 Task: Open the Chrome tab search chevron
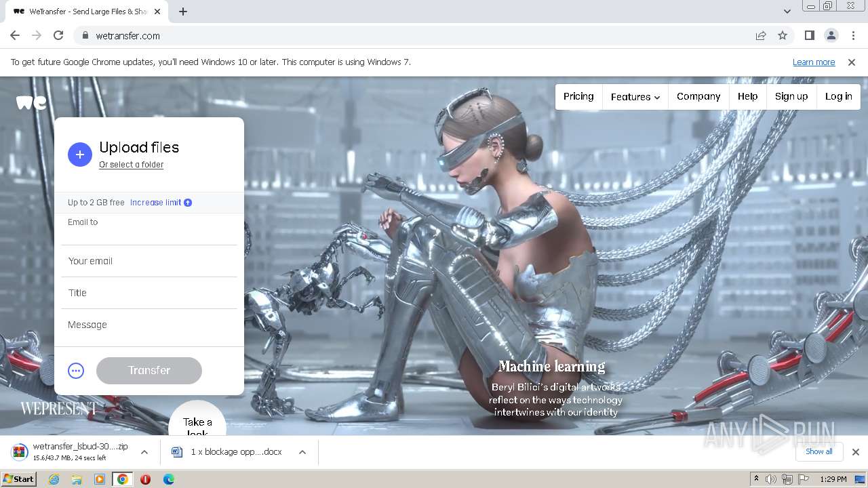point(787,12)
